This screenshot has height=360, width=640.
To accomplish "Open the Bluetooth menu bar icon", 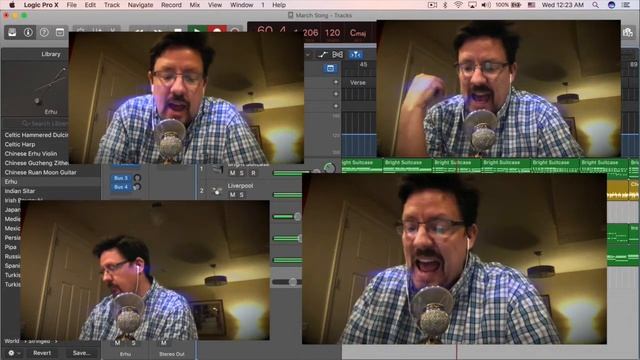I will point(445,5).
